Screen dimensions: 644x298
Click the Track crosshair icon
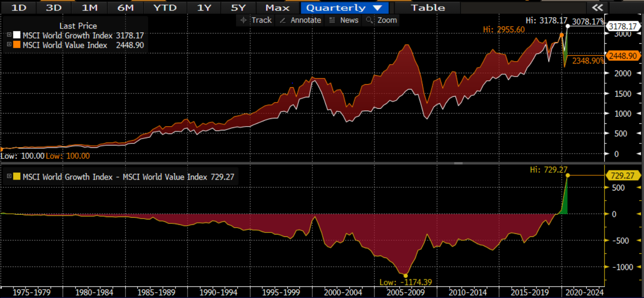click(243, 20)
